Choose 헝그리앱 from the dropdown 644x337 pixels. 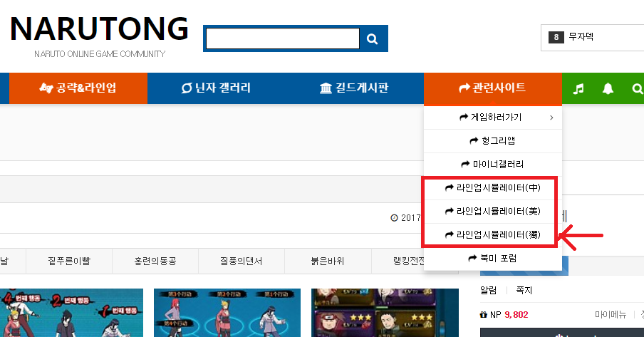[x=492, y=140]
